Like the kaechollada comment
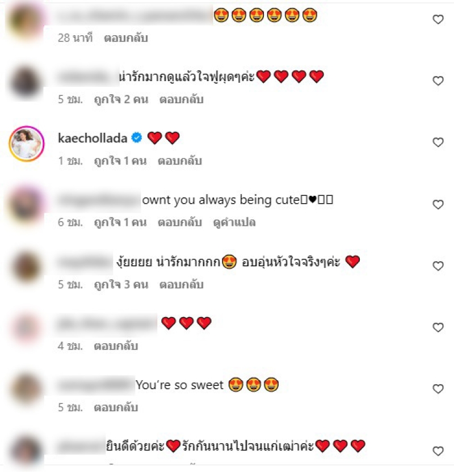This screenshot has width=454, height=476. [x=438, y=142]
